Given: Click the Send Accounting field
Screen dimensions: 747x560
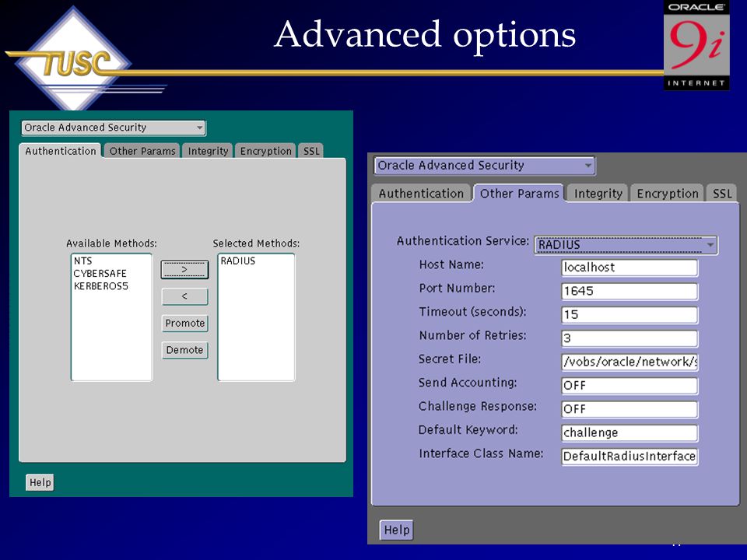Looking at the screenshot, I should tap(630, 385).
